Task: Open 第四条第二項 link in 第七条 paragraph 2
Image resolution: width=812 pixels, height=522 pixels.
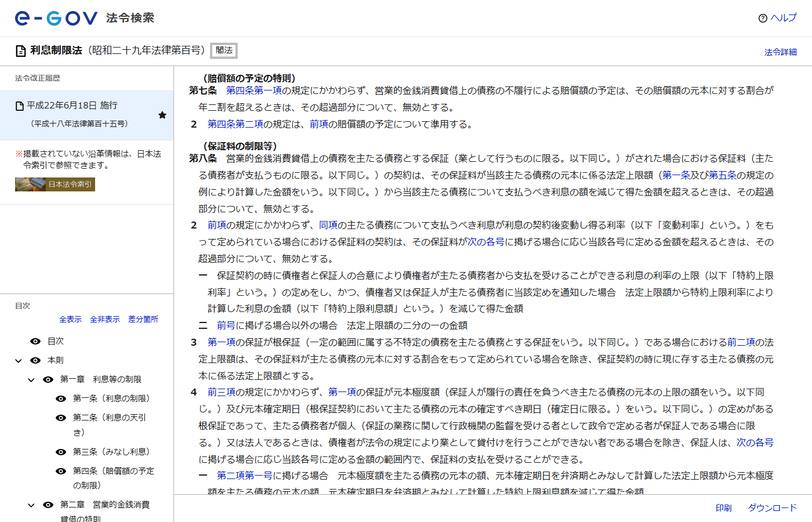Action: click(x=235, y=124)
